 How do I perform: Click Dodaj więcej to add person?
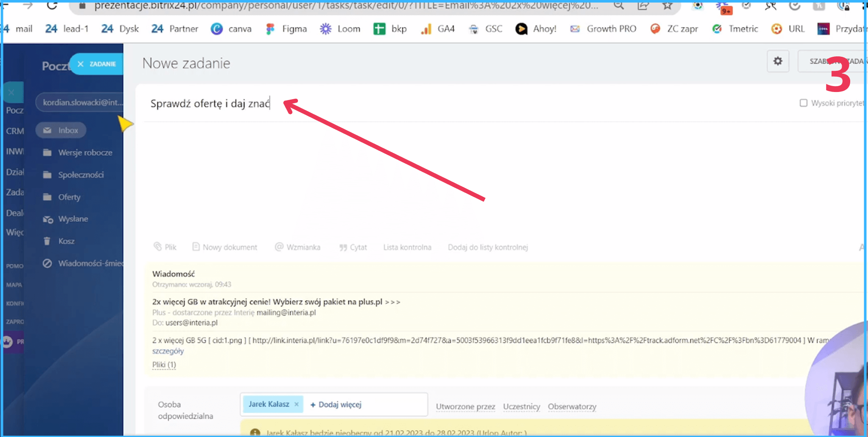click(336, 405)
